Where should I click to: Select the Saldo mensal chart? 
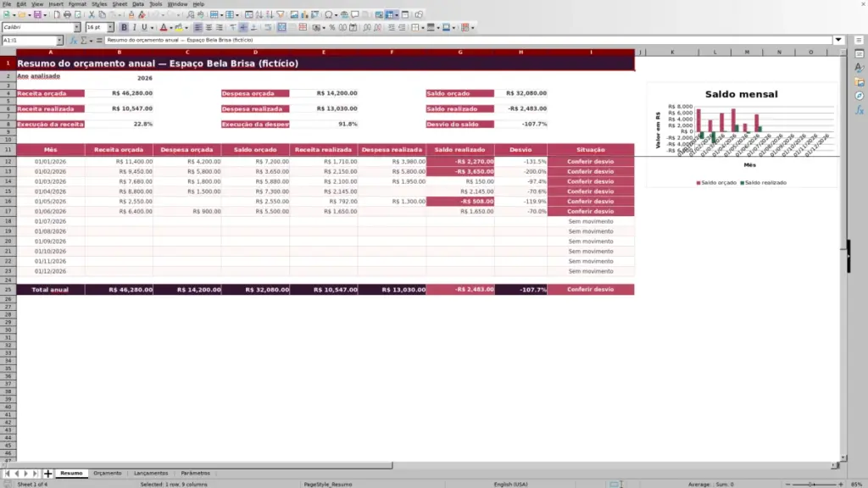pos(741,135)
